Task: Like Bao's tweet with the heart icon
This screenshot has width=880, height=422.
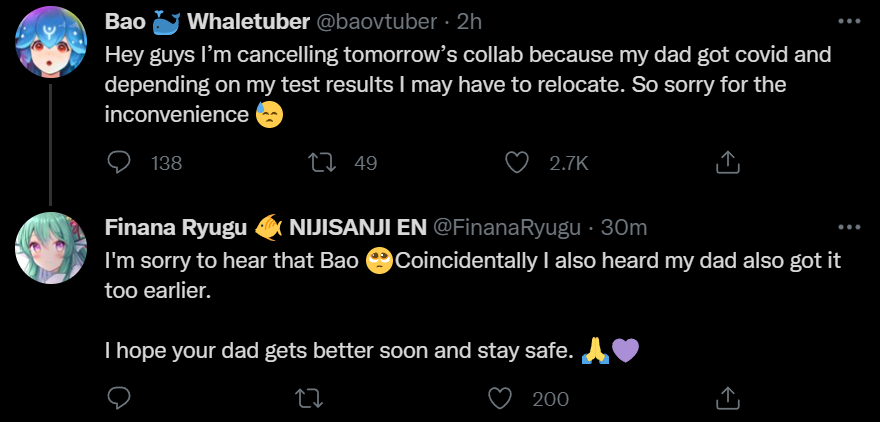Action: click(x=517, y=162)
